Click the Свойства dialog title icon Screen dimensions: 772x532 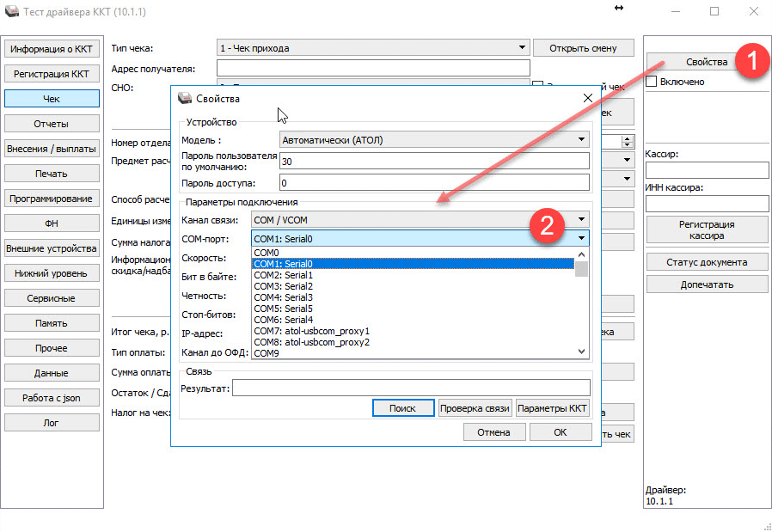[184, 98]
